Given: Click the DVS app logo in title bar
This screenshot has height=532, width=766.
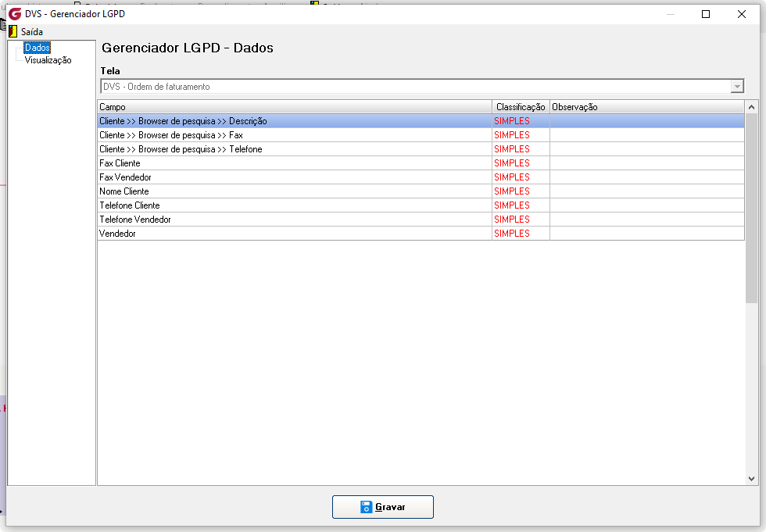Looking at the screenshot, I should point(15,13).
